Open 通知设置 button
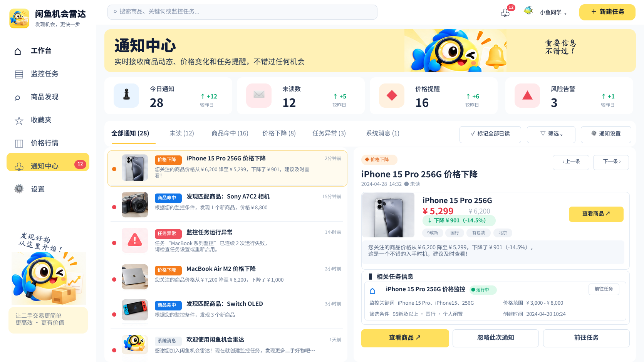Viewport: 644px width, 362px height. click(606, 134)
